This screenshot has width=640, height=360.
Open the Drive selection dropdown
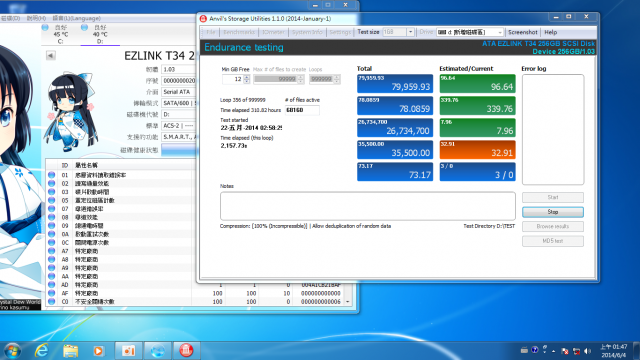point(500,32)
